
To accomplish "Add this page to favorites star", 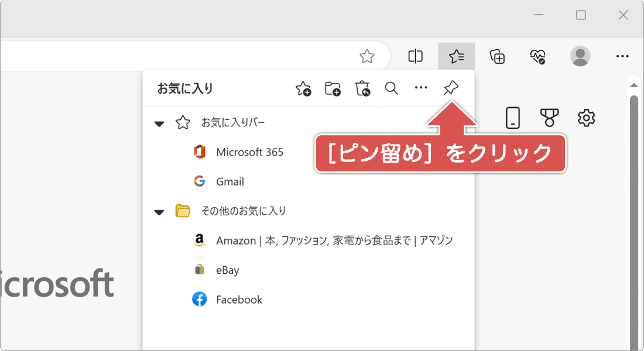I will tap(367, 56).
